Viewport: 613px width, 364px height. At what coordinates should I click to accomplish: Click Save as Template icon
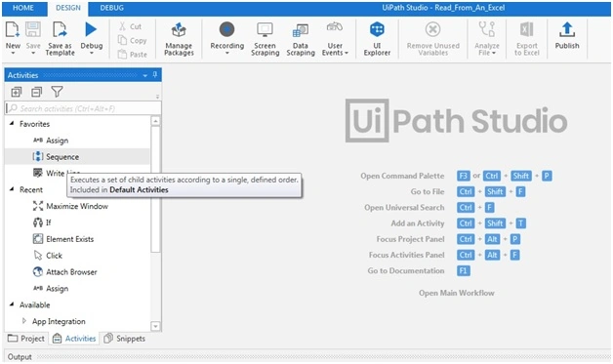tap(60, 29)
